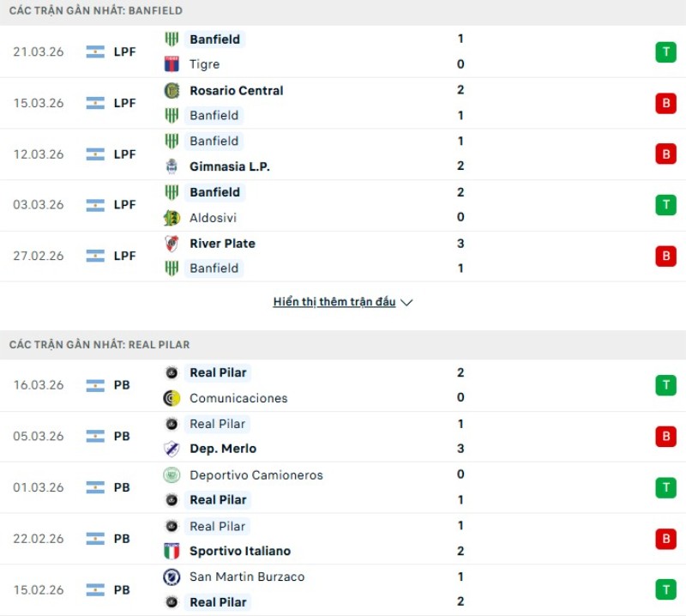This screenshot has width=686, height=616.
Task: Click the Comunicaciones team crest icon
Action: [x=171, y=398]
